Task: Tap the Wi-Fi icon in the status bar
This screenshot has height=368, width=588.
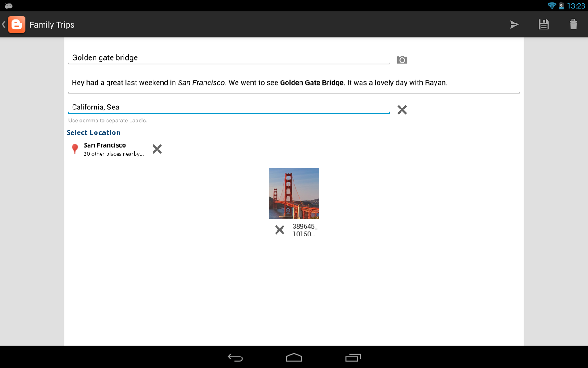Action: click(x=551, y=6)
